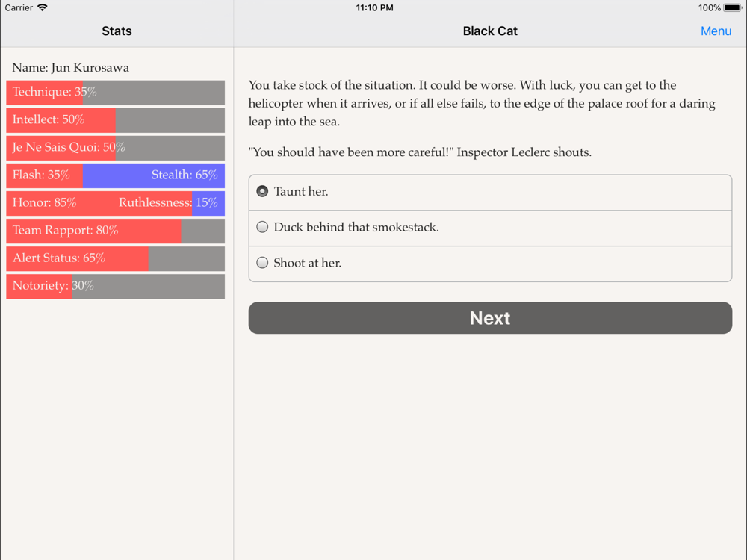Click the Je Ne Sais Quoi stat bar
Screen dimensions: 747x560
click(x=115, y=148)
